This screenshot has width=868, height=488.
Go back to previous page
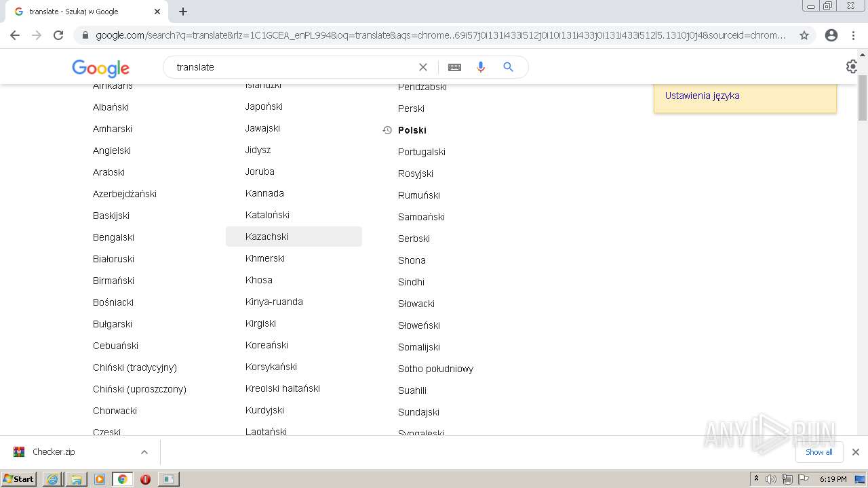tap(15, 35)
